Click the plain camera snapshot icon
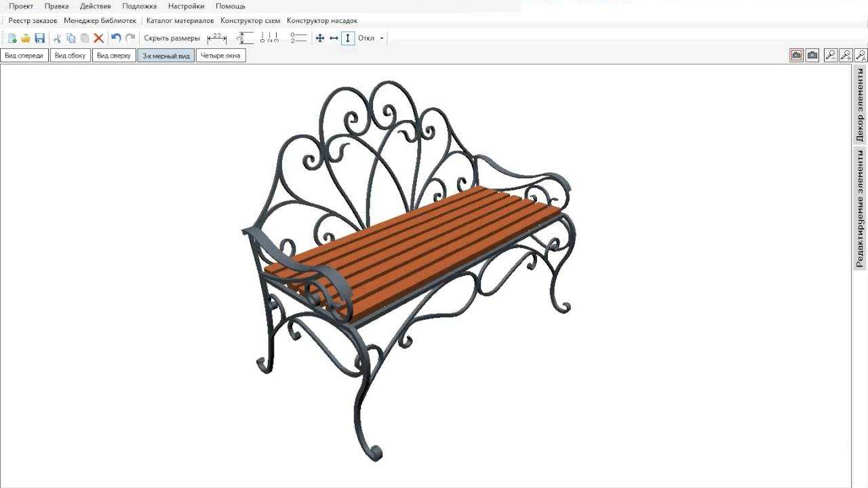The width and height of the screenshot is (868, 488). pyautogui.click(x=812, y=56)
